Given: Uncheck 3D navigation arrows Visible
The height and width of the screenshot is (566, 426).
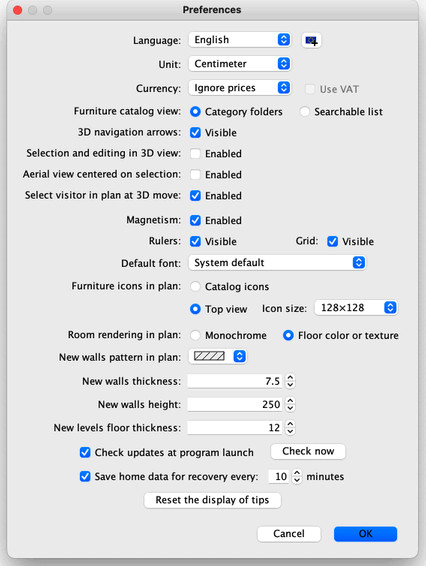Looking at the screenshot, I should (x=195, y=132).
